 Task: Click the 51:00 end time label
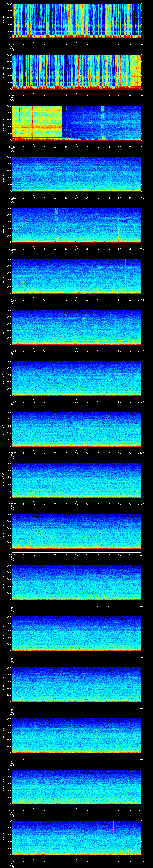pos(141,351)
